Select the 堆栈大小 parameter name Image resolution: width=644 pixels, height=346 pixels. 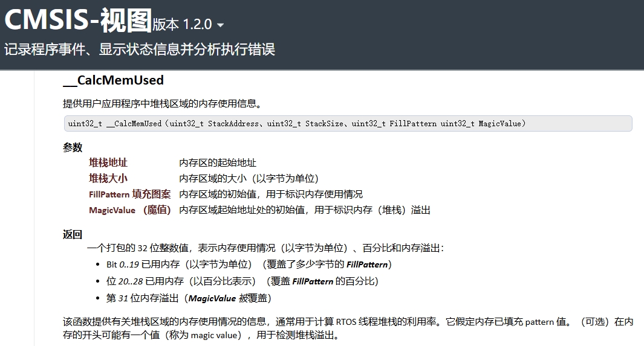tap(108, 178)
